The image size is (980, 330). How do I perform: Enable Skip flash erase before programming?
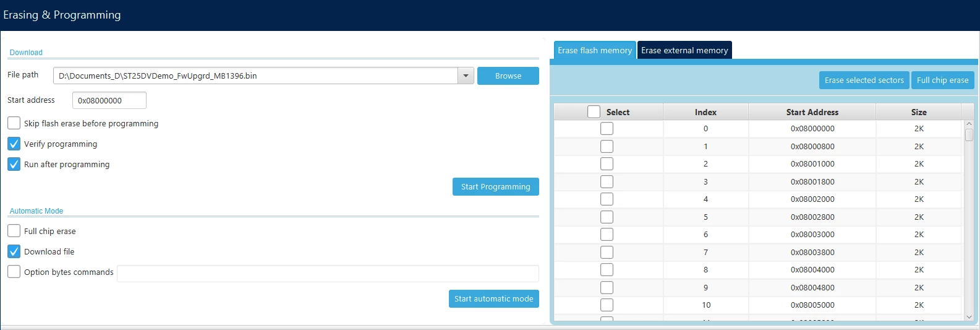pos(14,123)
